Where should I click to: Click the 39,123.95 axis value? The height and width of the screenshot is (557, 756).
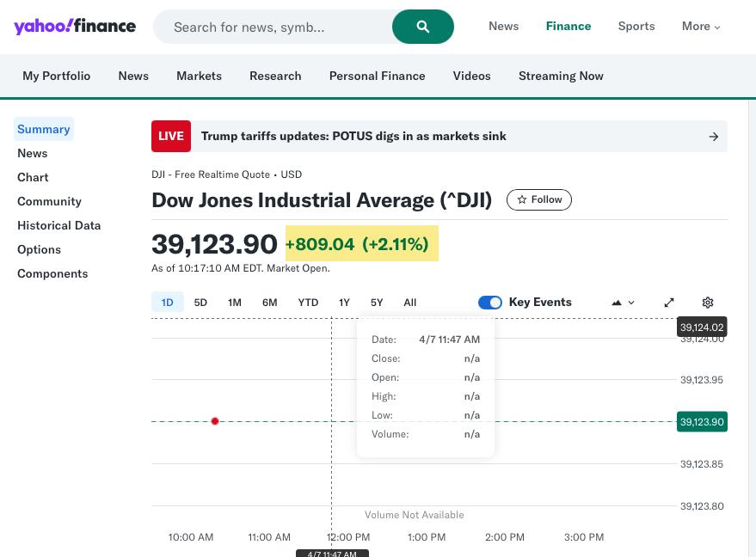point(702,380)
